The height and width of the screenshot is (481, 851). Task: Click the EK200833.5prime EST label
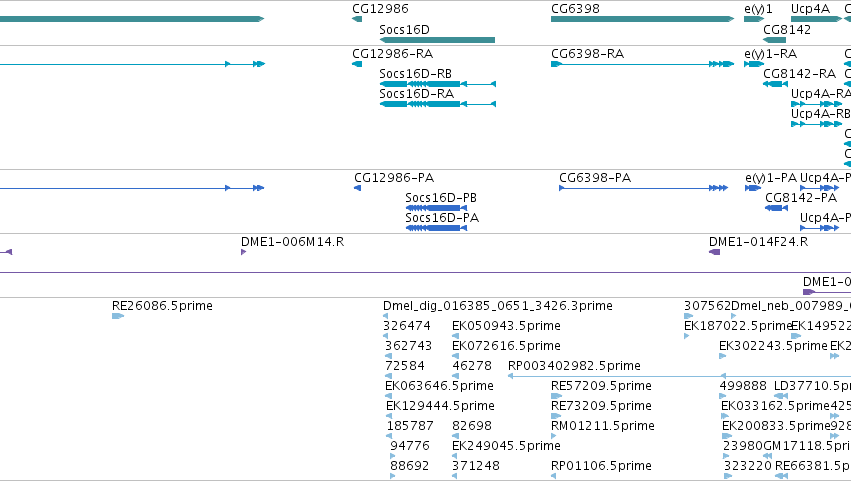point(776,426)
